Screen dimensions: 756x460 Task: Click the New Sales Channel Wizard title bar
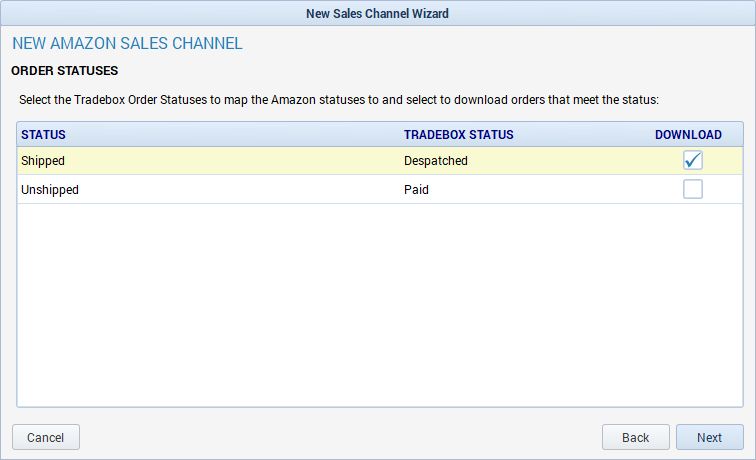click(x=378, y=13)
